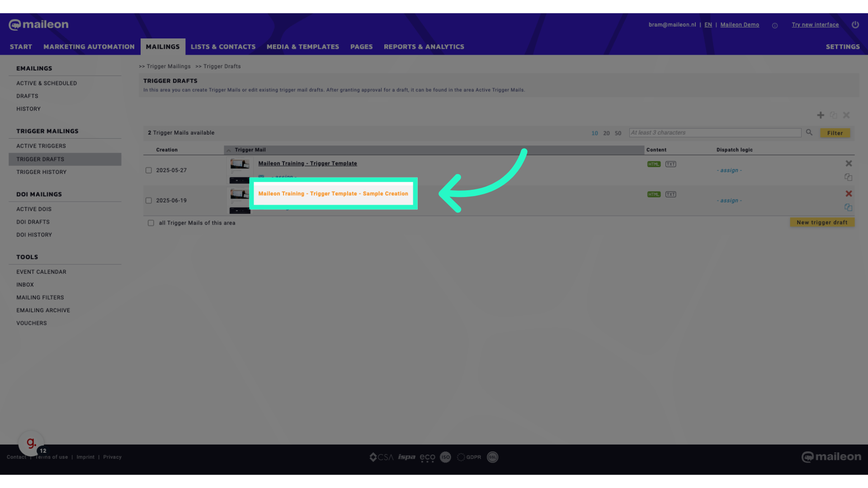The width and height of the screenshot is (868, 488).
Task: Open the PAGES tab
Action: click(361, 47)
